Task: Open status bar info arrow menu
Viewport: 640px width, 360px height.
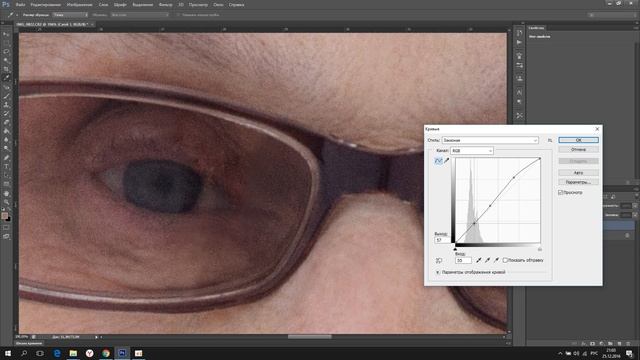Action: [x=96, y=337]
